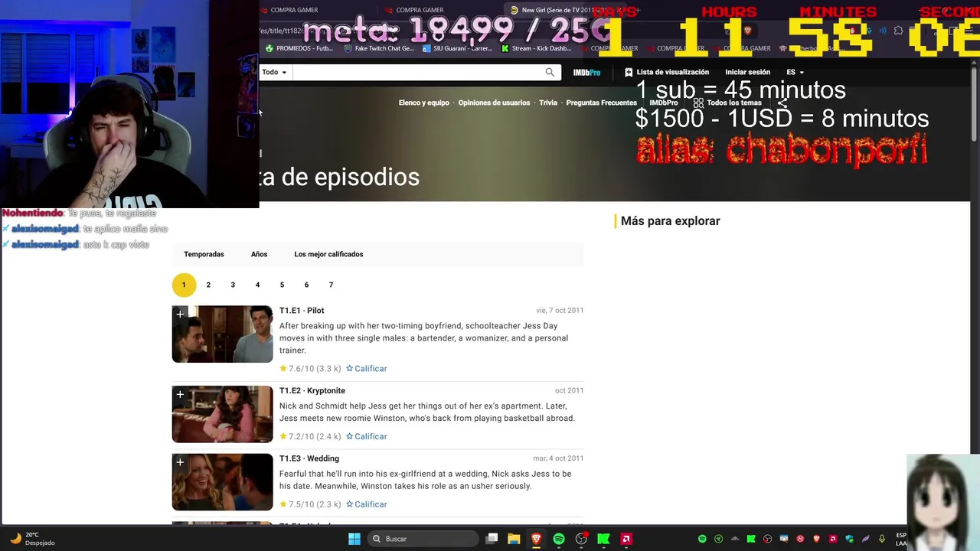Select season 3
The height and width of the screenshot is (551, 980).
coord(233,285)
